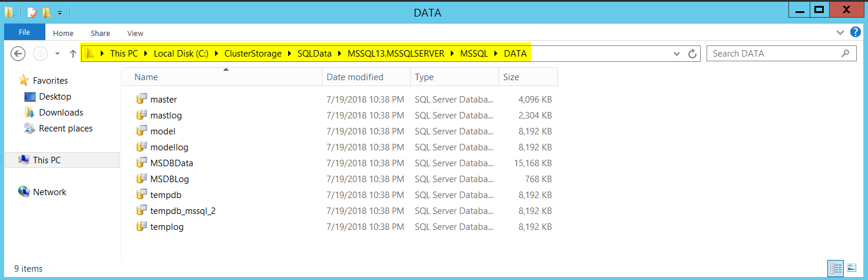Image resolution: width=868 pixels, height=280 pixels.
Task: Select the tempdb_mssql_2 file icon
Action: 141,210
